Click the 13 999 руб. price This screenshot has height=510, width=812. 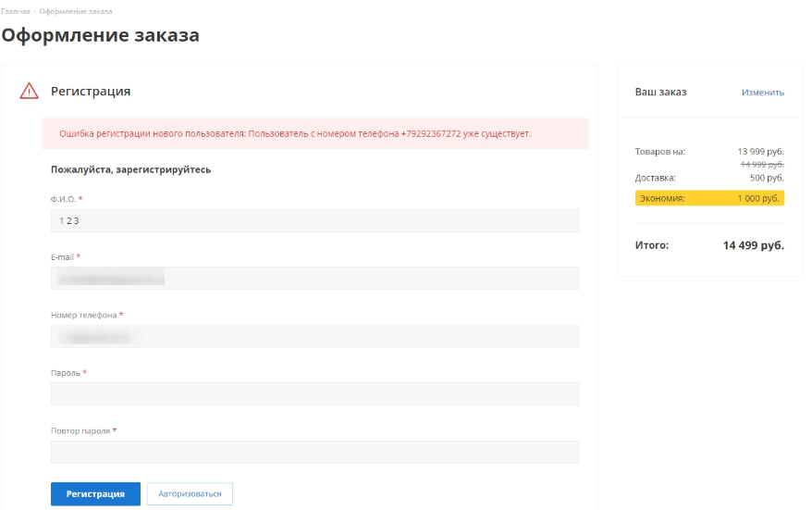click(x=761, y=152)
